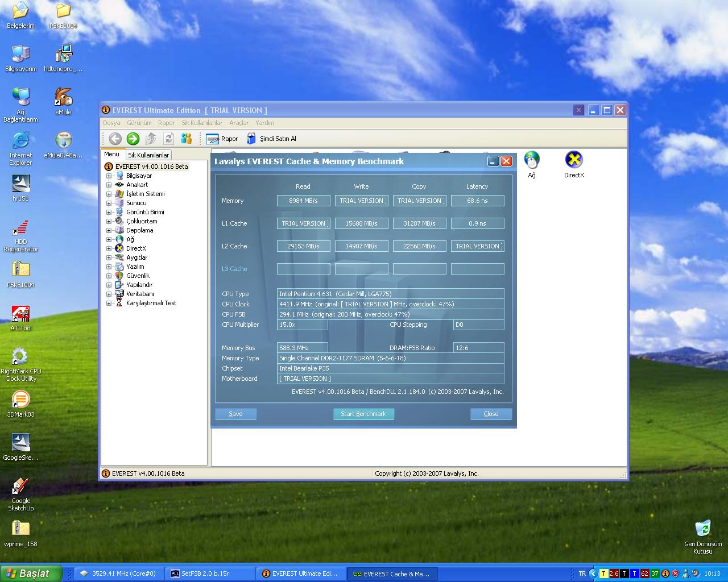Open the eMule0.48a installer desktop icon
This screenshot has height=582, width=728.
pyautogui.click(x=63, y=145)
